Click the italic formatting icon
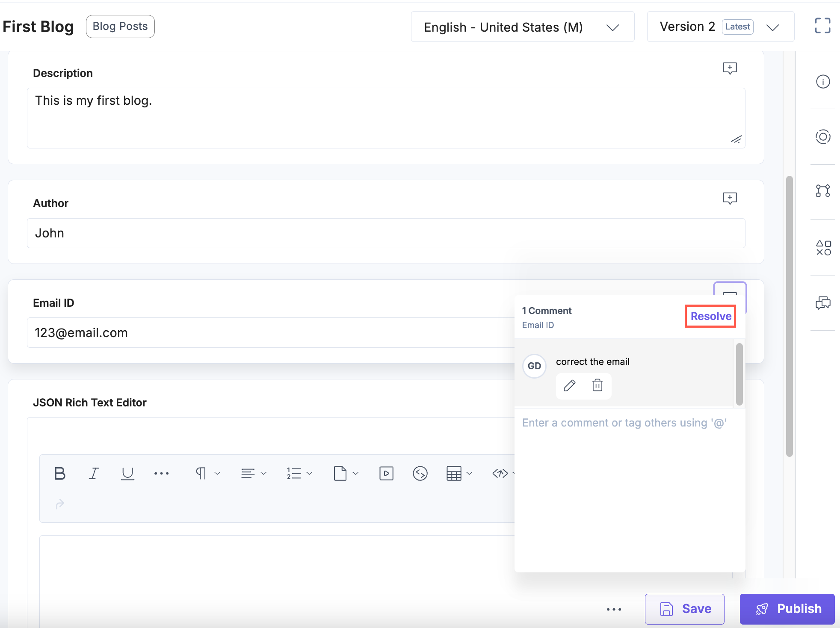Image resolution: width=840 pixels, height=628 pixels. [x=93, y=473]
